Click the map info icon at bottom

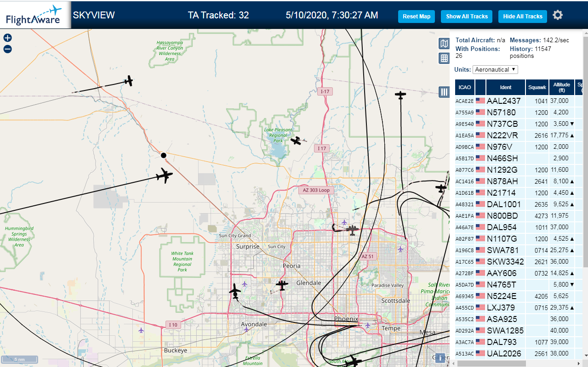[440, 358]
